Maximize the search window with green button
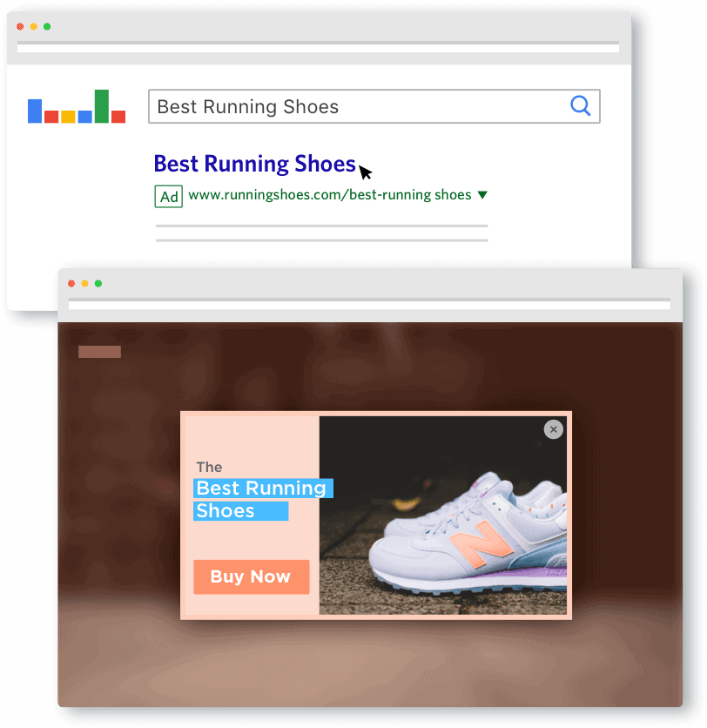 (x=47, y=26)
